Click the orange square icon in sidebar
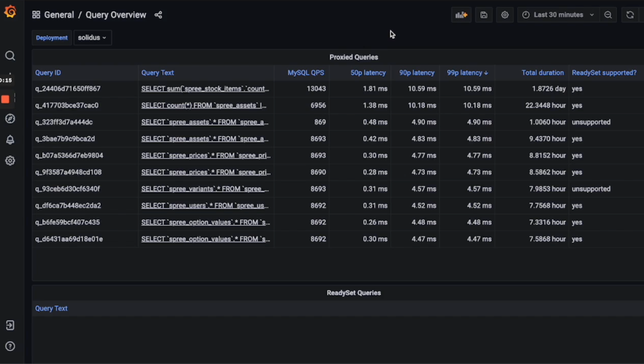The image size is (644, 364). (6, 99)
